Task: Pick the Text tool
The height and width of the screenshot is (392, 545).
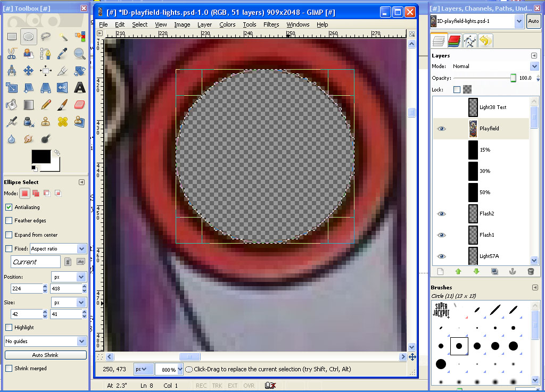Action: pos(80,88)
